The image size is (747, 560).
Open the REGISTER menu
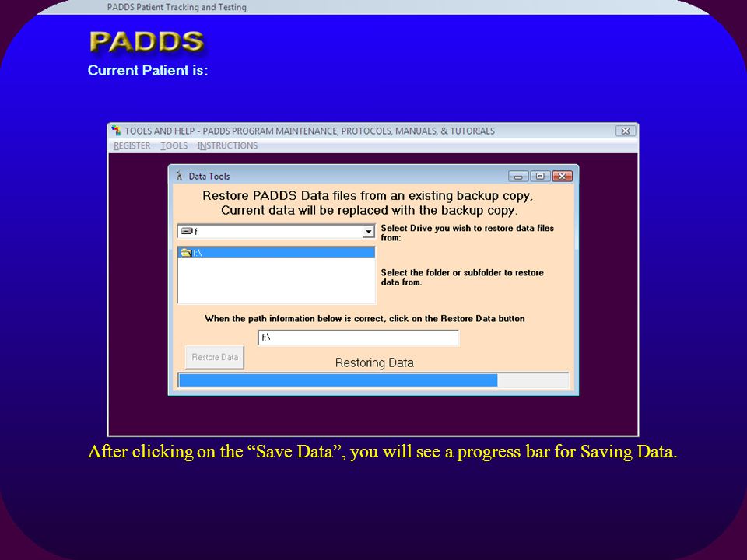pos(132,145)
